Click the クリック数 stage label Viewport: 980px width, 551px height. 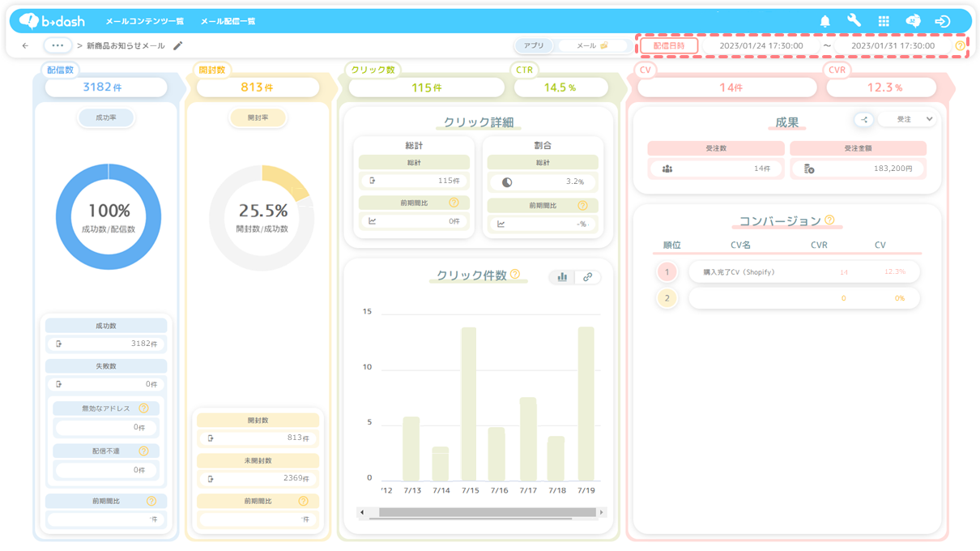(x=373, y=70)
